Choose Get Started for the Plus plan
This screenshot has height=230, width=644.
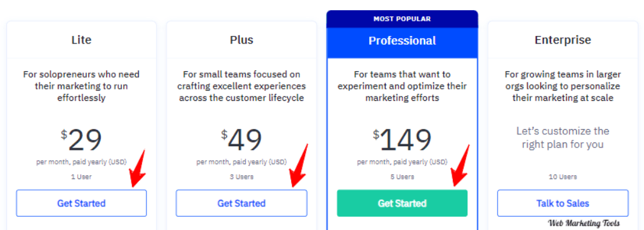point(241,204)
